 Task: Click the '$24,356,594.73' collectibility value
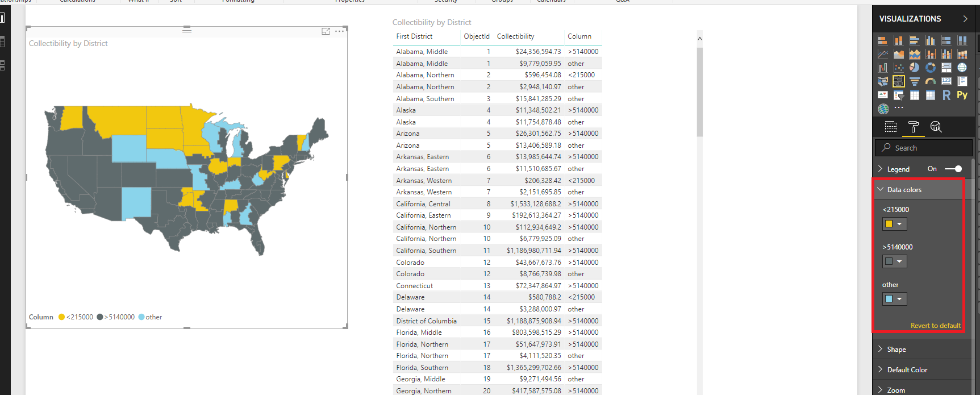pos(538,52)
